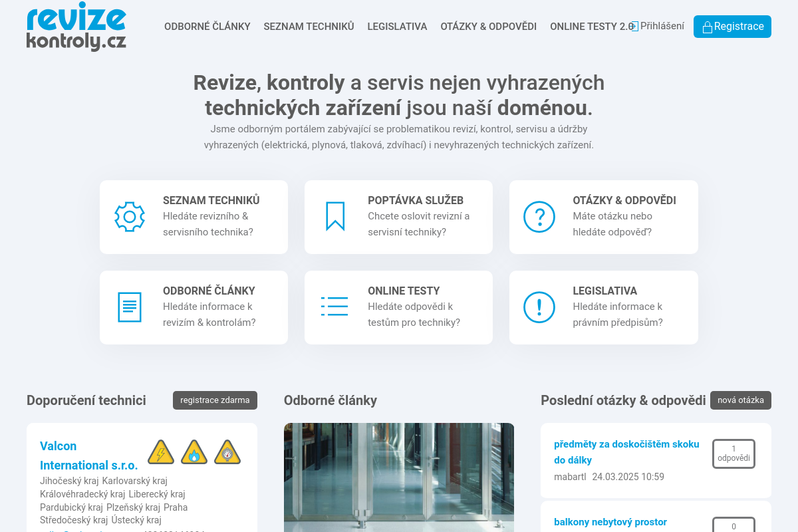Open the LEGISLATIVA navigation menu
798x532 pixels.
(x=397, y=27)
